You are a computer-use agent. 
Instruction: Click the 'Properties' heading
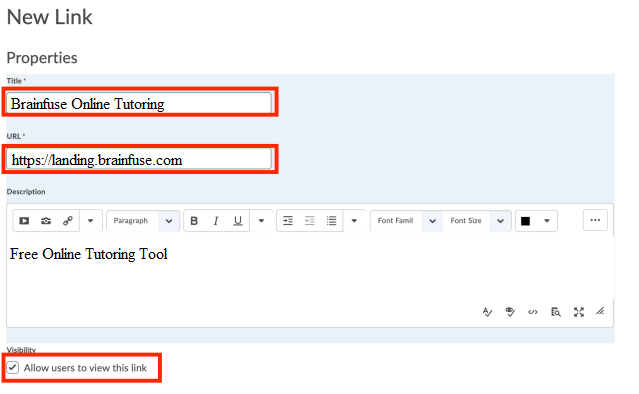coord(42,58)
